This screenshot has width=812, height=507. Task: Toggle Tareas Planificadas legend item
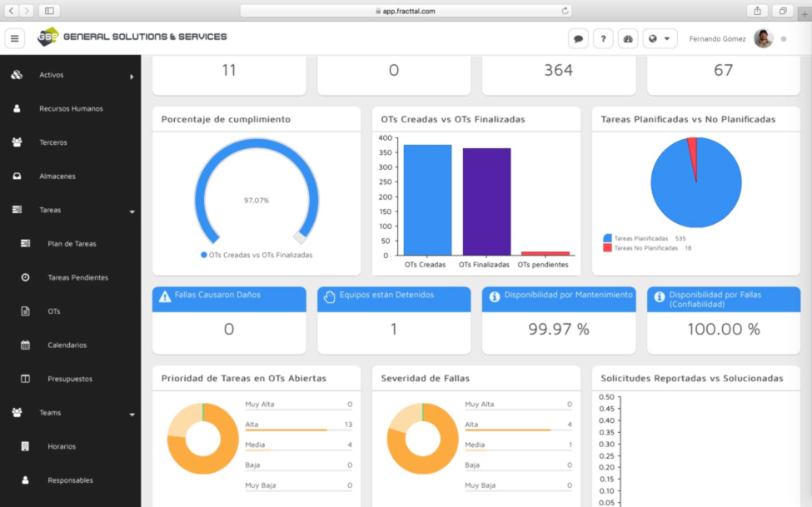(640, 238)
